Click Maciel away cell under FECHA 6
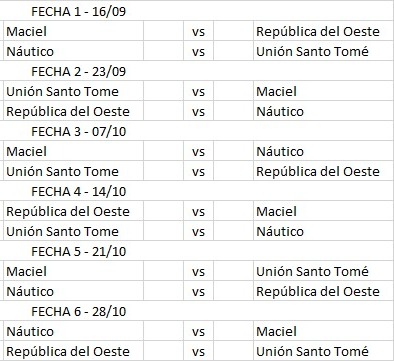394x361 pixels. point(323,331)
